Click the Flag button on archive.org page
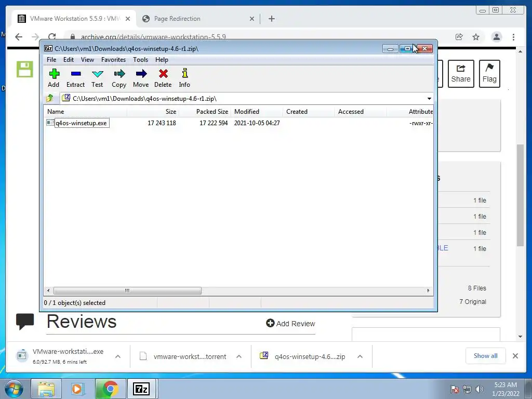The width and height of the screenshot is (532, 399). pyautogui.click(x=489, y=74)
